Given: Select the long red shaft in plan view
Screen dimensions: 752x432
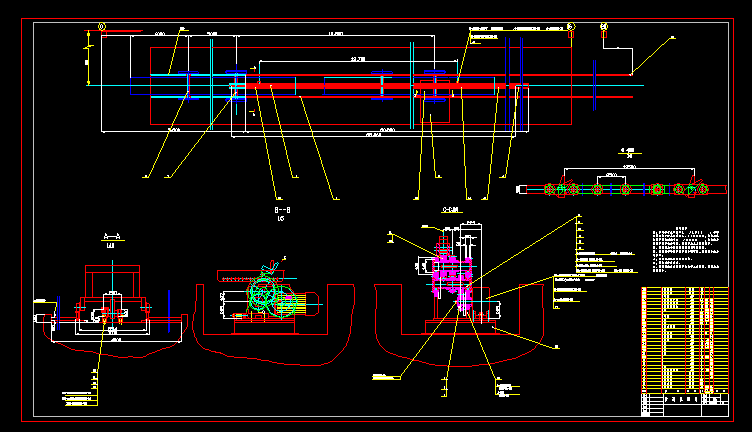Looking at the screenshot, I should 380,88.
